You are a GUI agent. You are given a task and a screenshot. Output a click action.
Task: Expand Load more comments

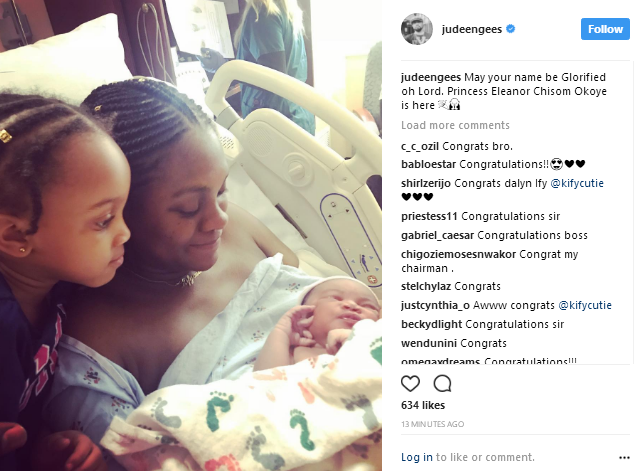(x=455, y=125)
